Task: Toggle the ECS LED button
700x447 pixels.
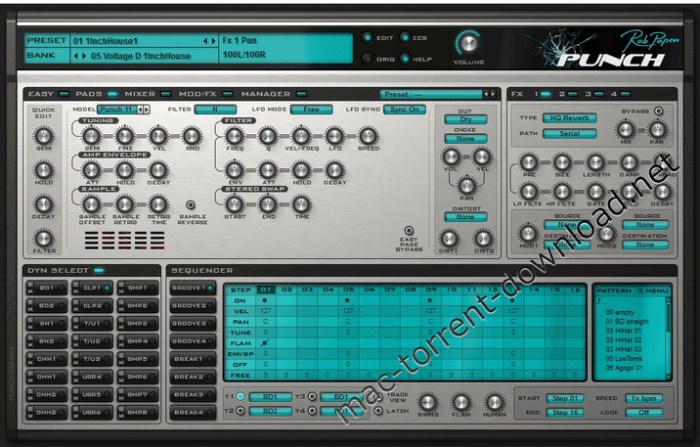Action: coord(405,38)
